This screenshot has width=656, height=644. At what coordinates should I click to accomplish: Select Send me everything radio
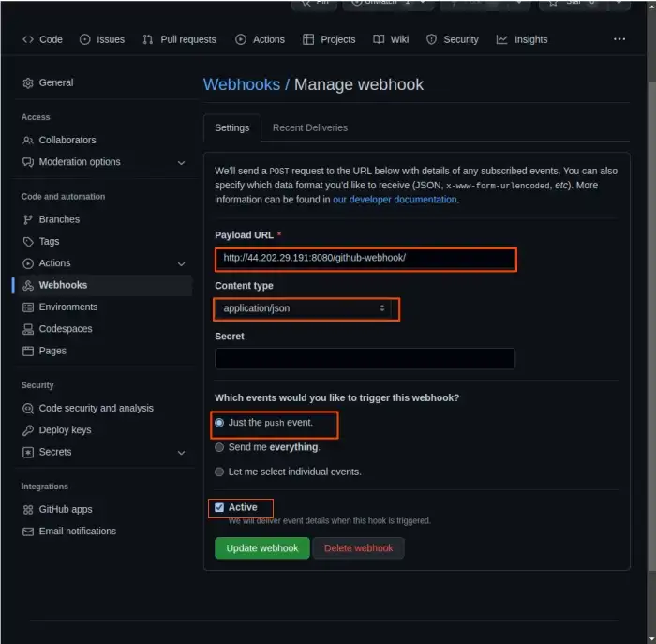click(219, 447)
